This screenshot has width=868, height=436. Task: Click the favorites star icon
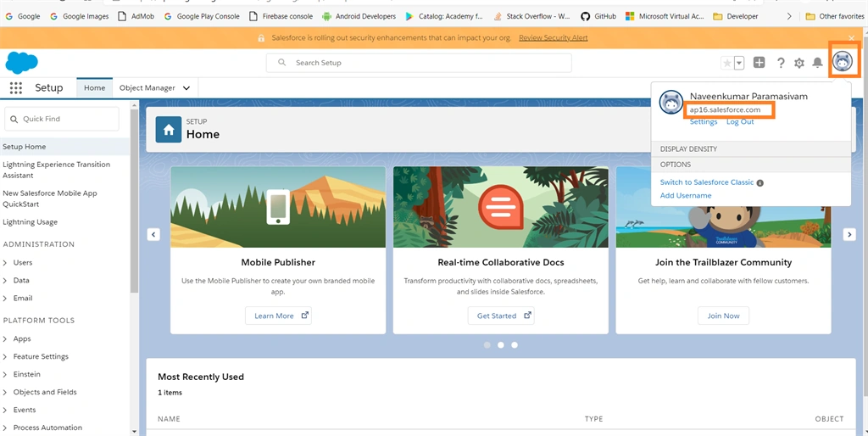pyautogui.click(x=726, y=63)
